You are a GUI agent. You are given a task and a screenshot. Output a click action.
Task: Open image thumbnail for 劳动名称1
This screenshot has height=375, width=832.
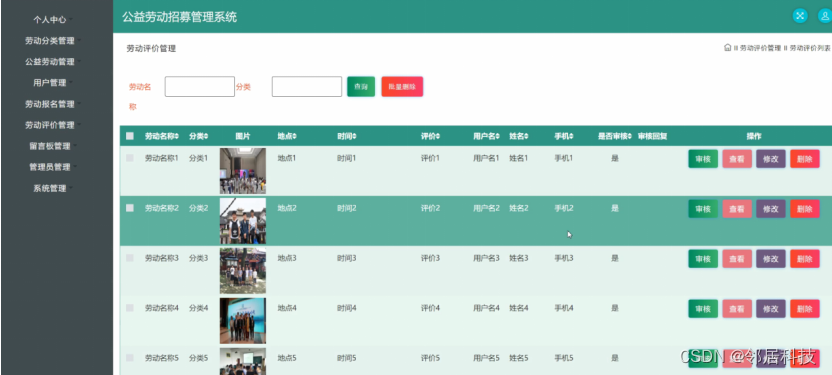(x=243, y=171)
